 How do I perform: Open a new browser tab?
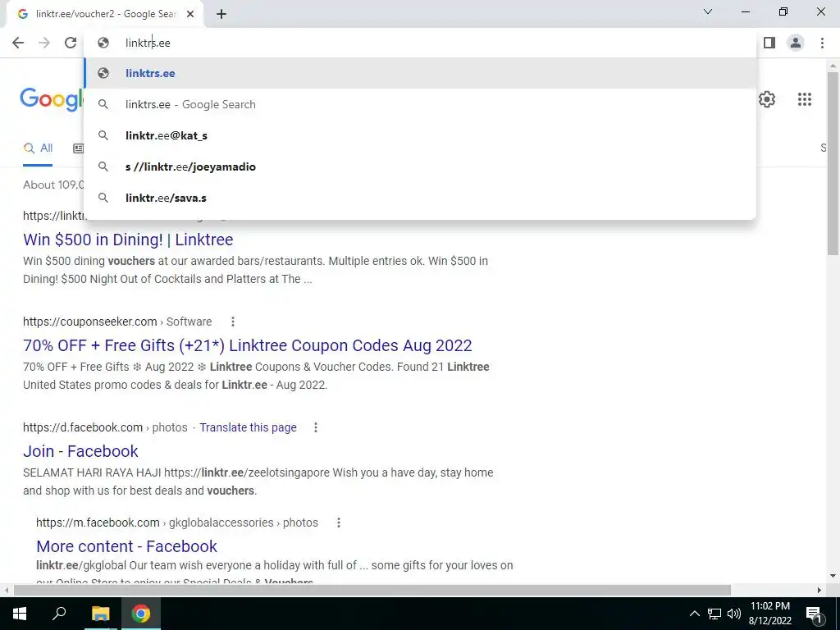tap(221, 15)
